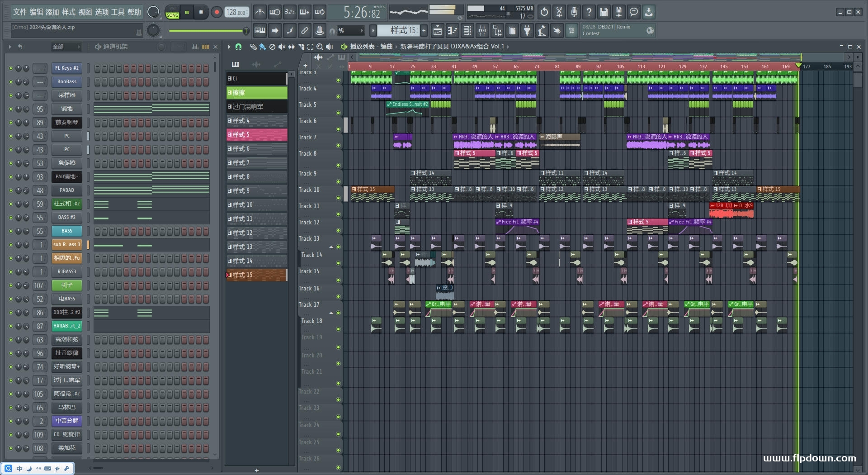Select 样式 5 in the pattern picker
The image size is (868, 475).
[x=257, y=135]
